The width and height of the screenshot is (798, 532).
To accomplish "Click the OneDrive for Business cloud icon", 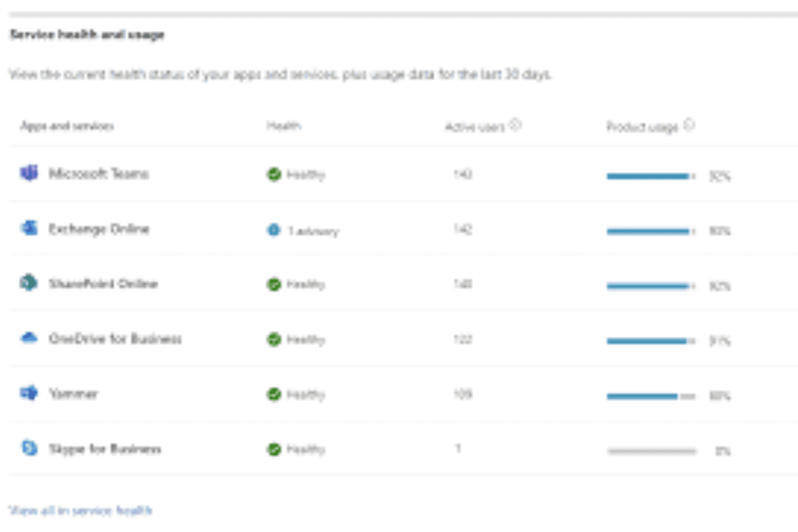I will [x=29, y=338].
